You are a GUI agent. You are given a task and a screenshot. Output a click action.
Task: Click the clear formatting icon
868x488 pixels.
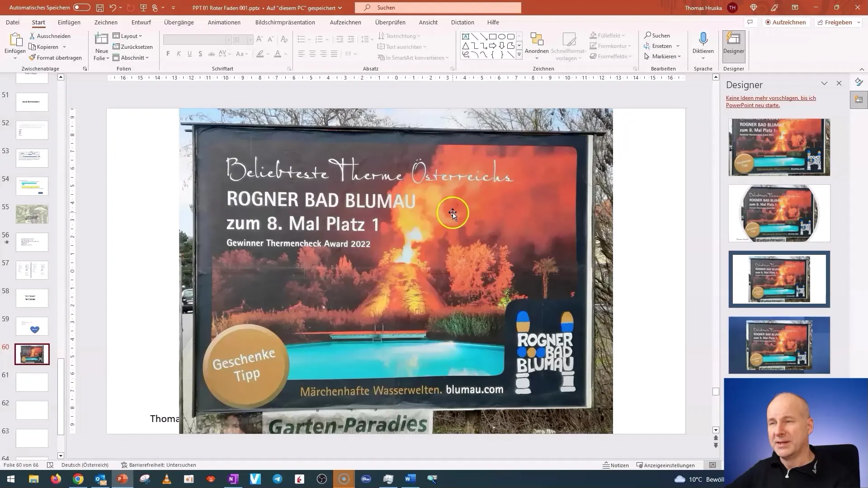284,39
